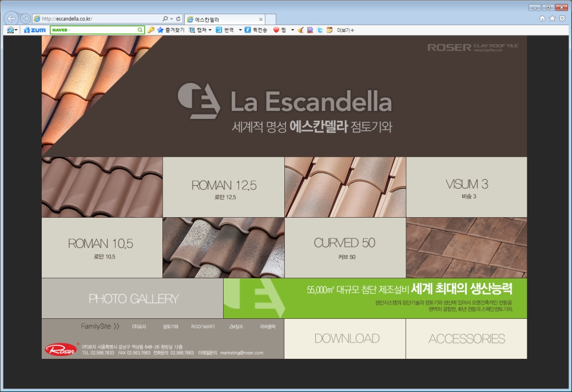Image resolution: width=572 pixels, height=392 pixels.
Task: Follow the ROOFMART family site link
Action: pos(203,327)
